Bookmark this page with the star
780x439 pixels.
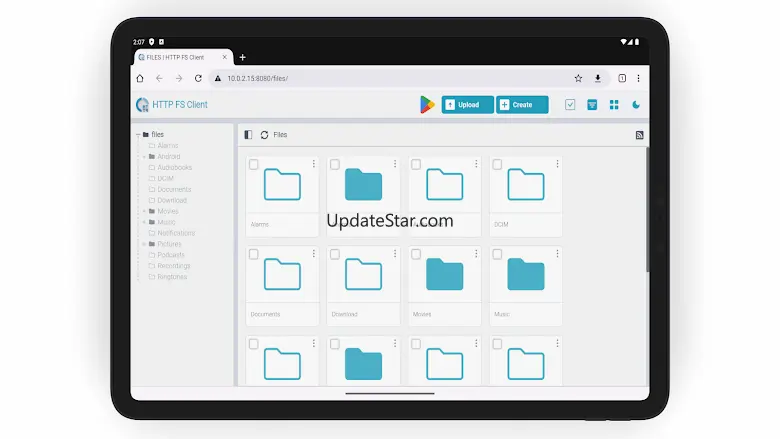click(578, 78)
